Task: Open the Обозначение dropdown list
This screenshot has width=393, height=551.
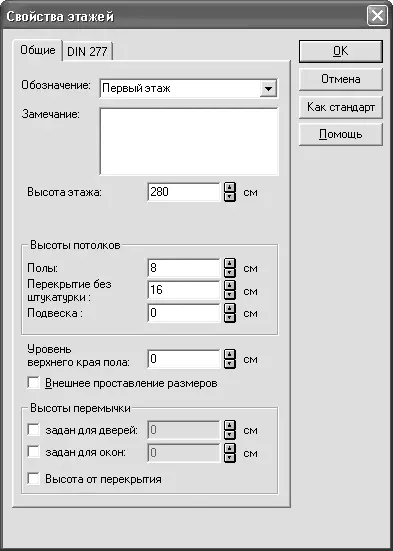Action: click(x=268, y=88)
